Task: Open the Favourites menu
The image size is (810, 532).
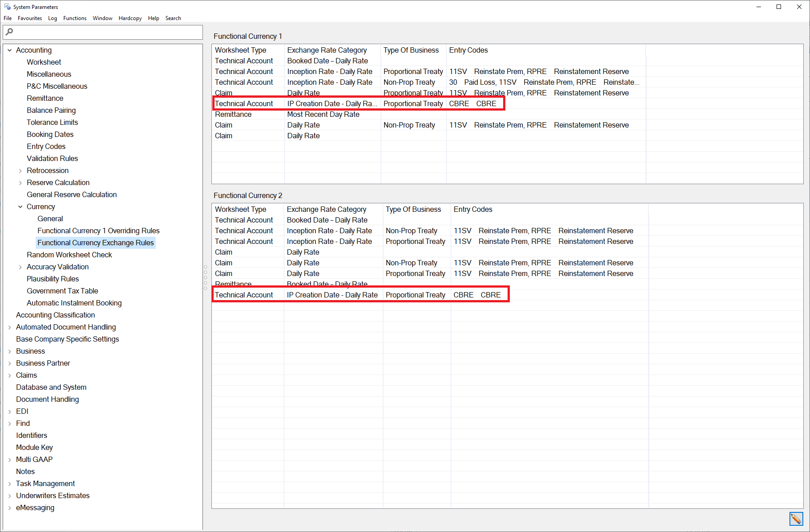Action: [30, 18]
